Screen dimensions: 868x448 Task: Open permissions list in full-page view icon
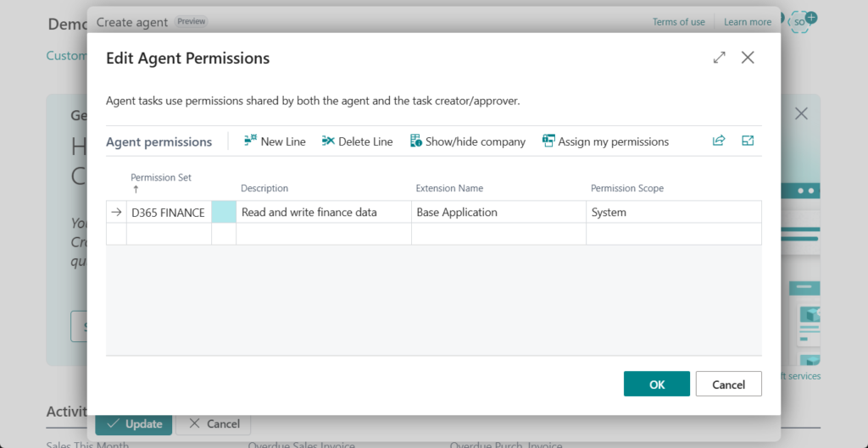click(x=748, y=141)
